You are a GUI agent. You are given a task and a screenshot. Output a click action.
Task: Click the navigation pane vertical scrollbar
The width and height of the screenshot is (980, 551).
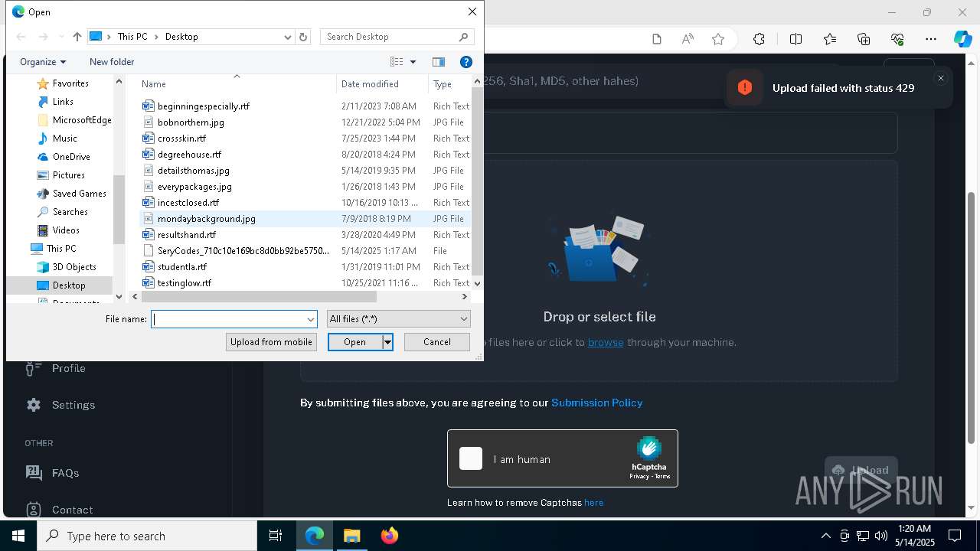point(119,209)
